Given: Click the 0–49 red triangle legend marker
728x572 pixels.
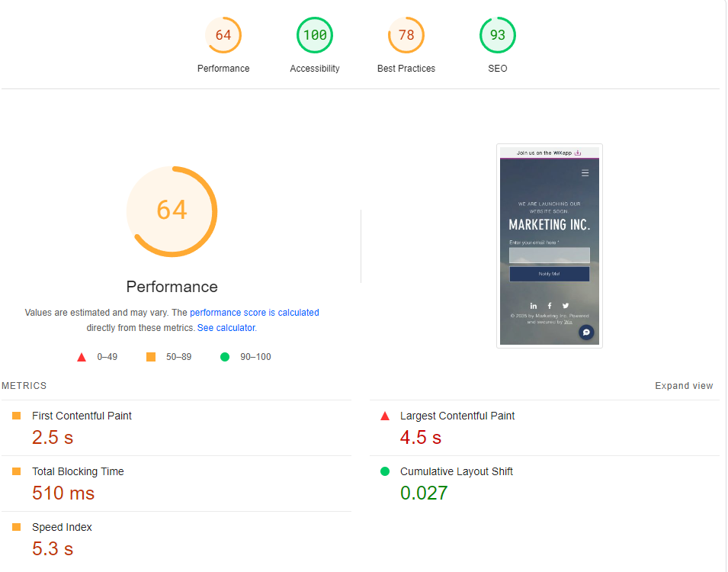Looking at the screenshot, I should coord(82,356).
